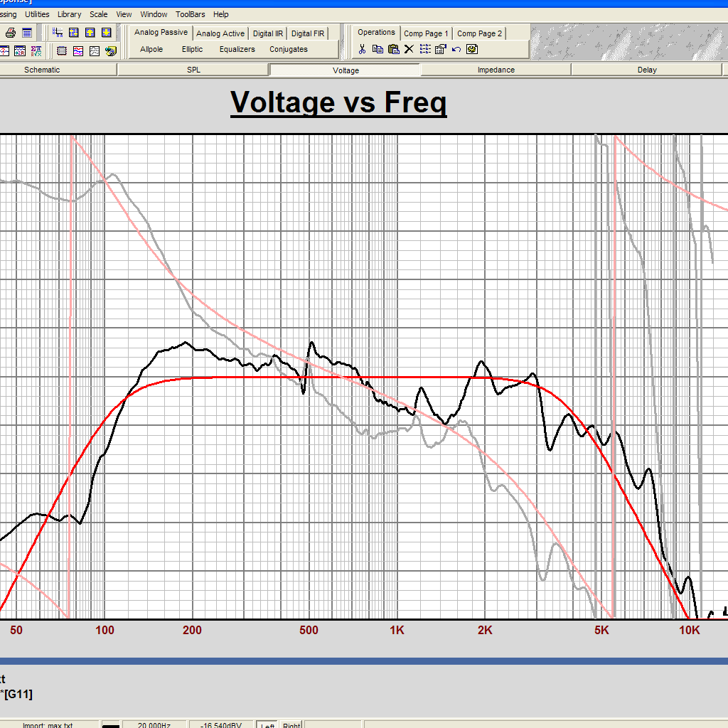The width and height of the screenshot is (728, 728).
Task: Switch to the SPL graph tab
Action: [193, 70]
